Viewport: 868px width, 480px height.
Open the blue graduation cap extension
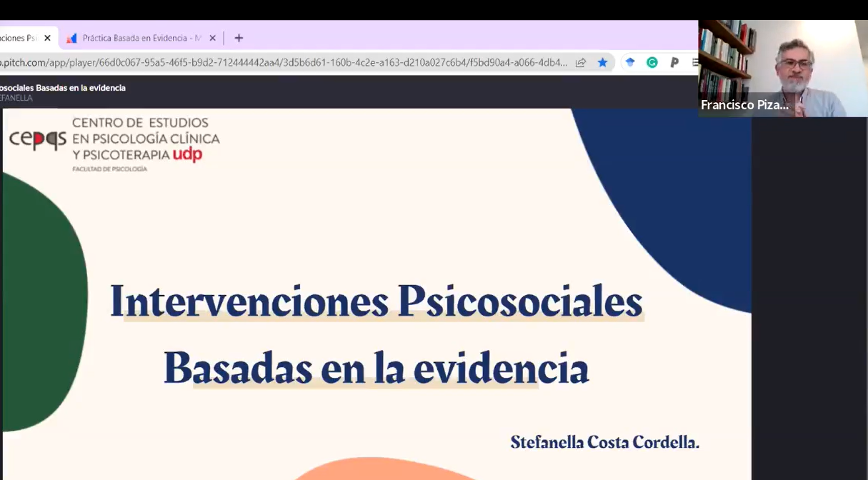point(629,63)
